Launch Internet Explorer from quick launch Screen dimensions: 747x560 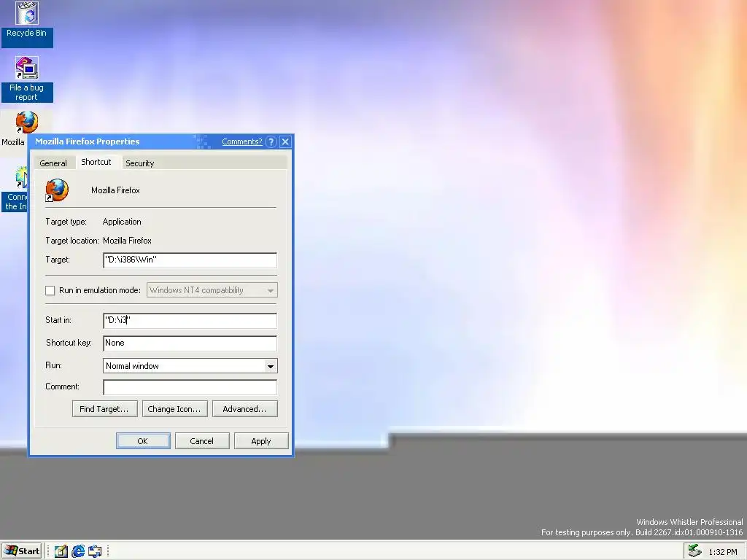click(78, 551)
